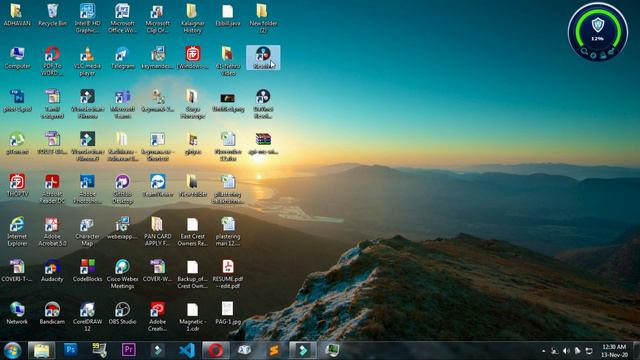Select the COVER1-T file icon

17,271
